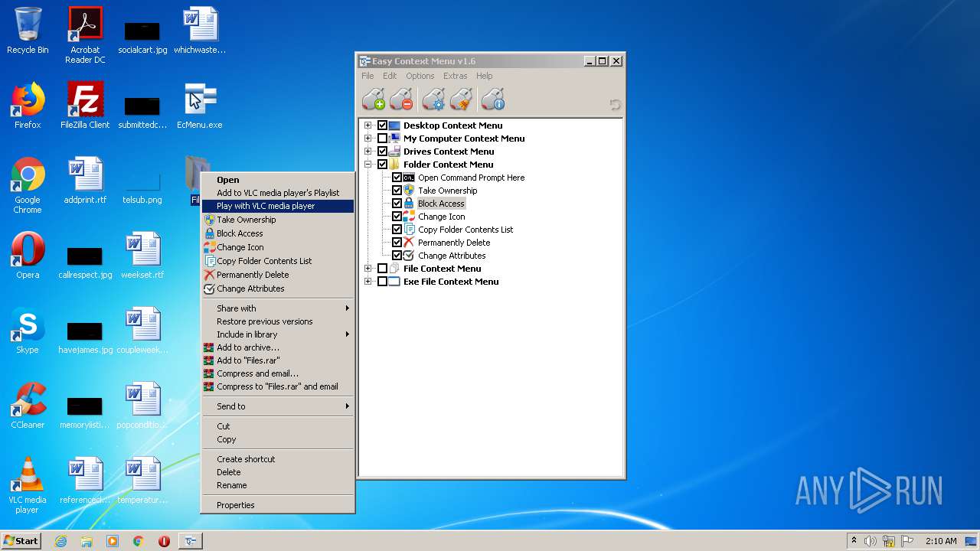Select the addprint.rtf document icon
This screenshot has width=980, height=551.
click(85, 181)
